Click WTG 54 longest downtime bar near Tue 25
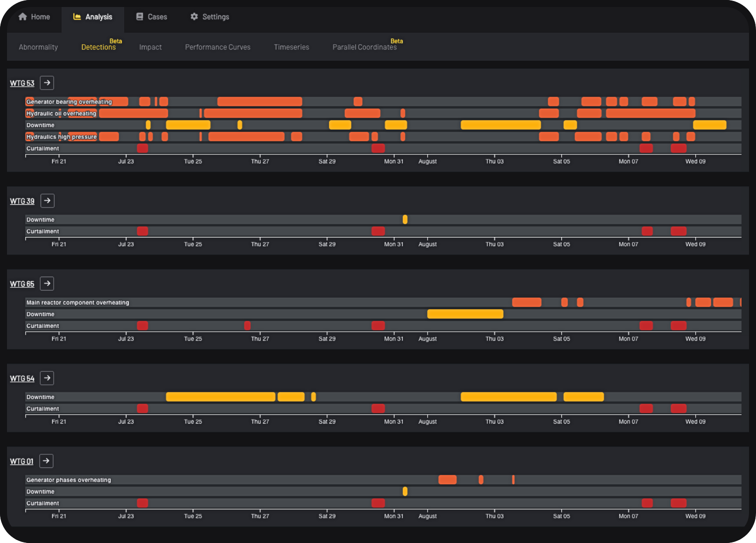Screen dimensions: 756x543 221,397
